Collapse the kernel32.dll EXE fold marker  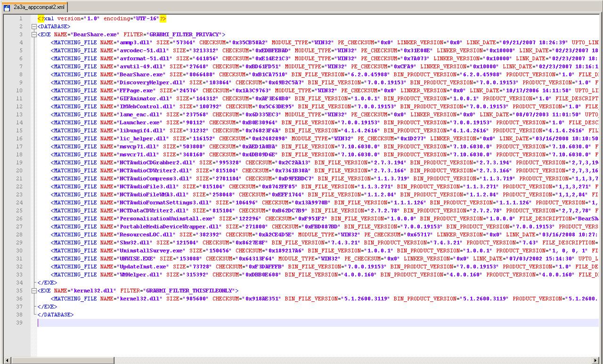click(x=34, y=291)
